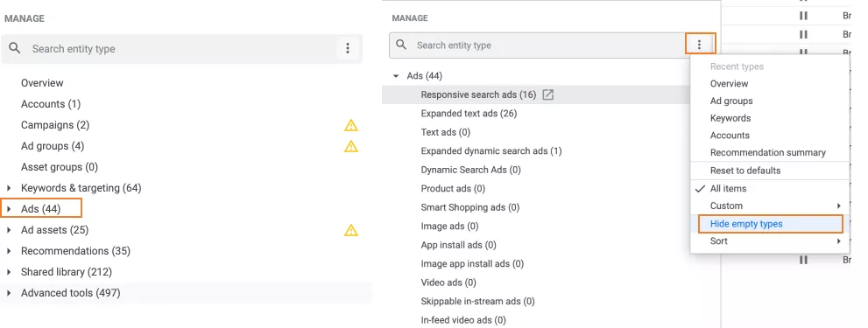Image resolution: width=868 pixels, height=328 pixels.
Task: Expand the Advanced tools (497) arrow
Action: point(9,293)
